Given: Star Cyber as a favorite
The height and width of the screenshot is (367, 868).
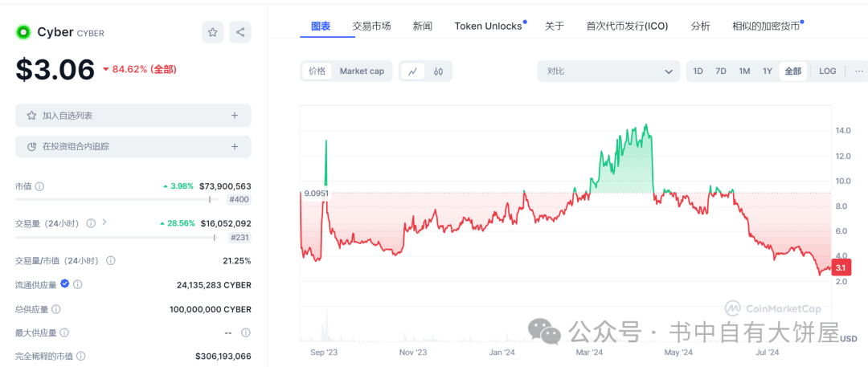Looking at the screenshot, I should click(x=212, y=32).
